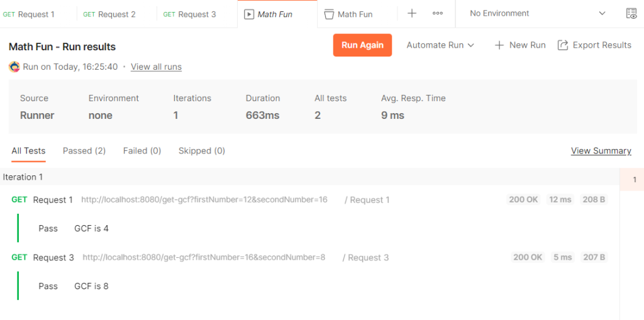Screen dimensions: 644x320
Task: Click the plus icon to open new tab
Action: (x=412, y=13)
